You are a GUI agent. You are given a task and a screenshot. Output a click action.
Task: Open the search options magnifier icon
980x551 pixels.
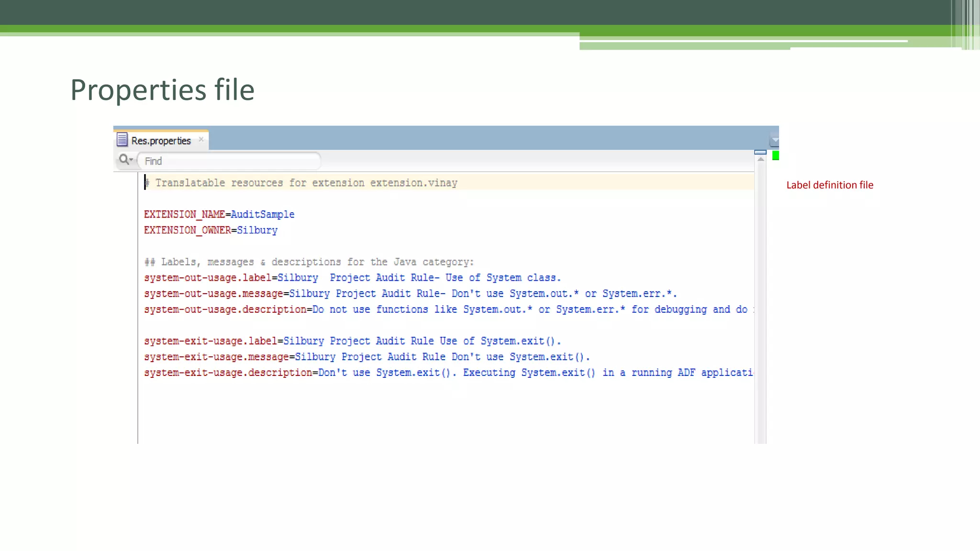tap(125, 160)
